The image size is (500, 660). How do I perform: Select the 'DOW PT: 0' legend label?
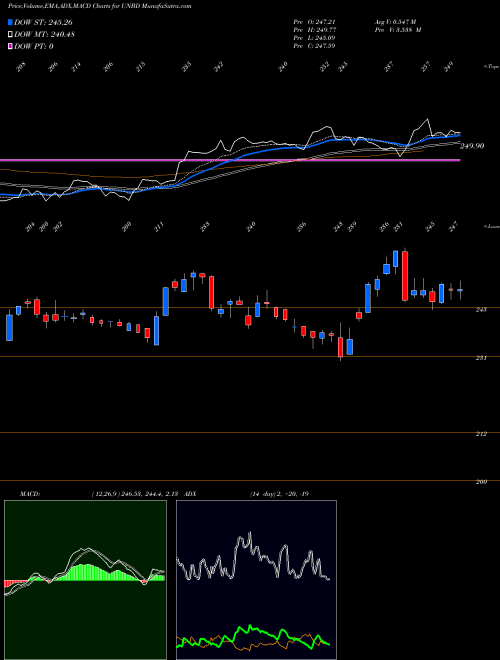point(34,46)
